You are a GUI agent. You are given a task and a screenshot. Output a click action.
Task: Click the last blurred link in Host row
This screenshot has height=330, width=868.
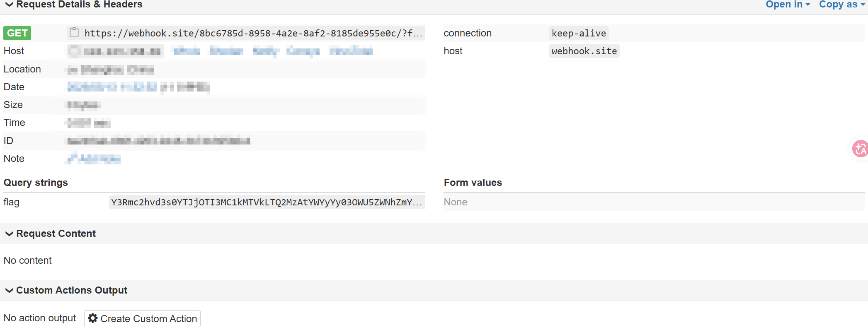[x=351, y=51]
